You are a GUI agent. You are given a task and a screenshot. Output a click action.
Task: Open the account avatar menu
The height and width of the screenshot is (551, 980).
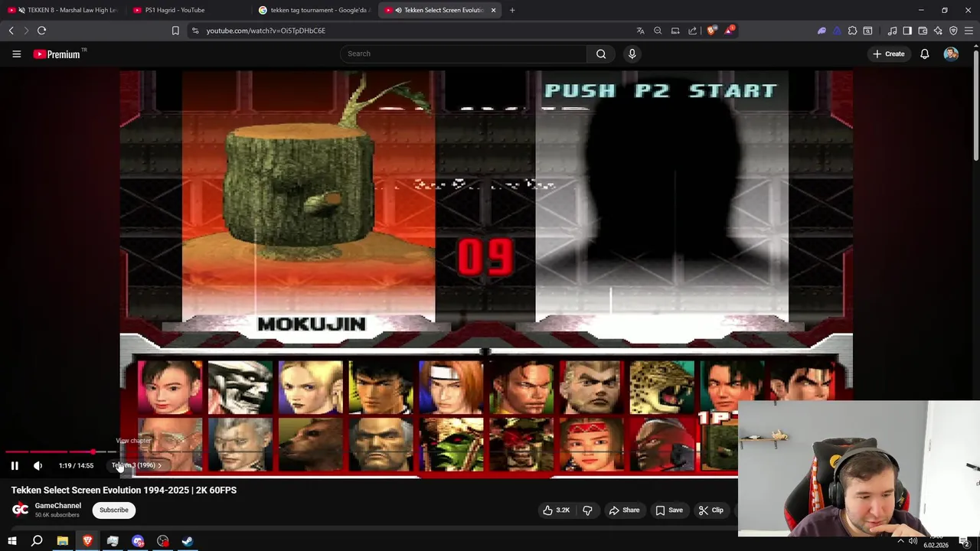click(951, 54)
